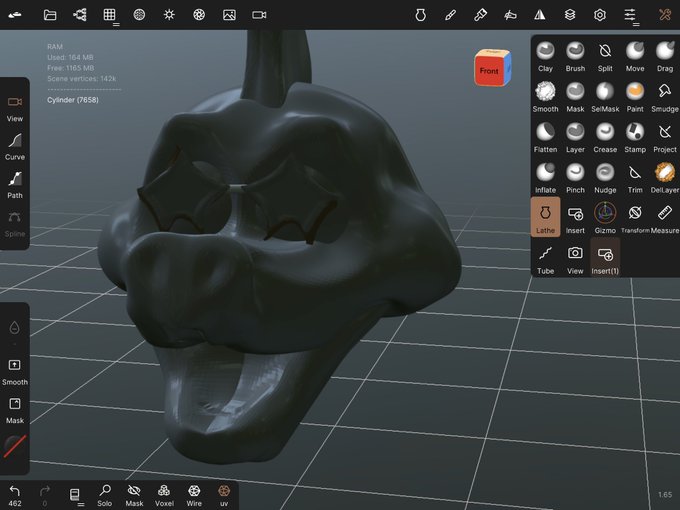The width and height of the screenshot is (680, 510).
Task: Open the stroke brush settings menu
Action: pos(450,15)
